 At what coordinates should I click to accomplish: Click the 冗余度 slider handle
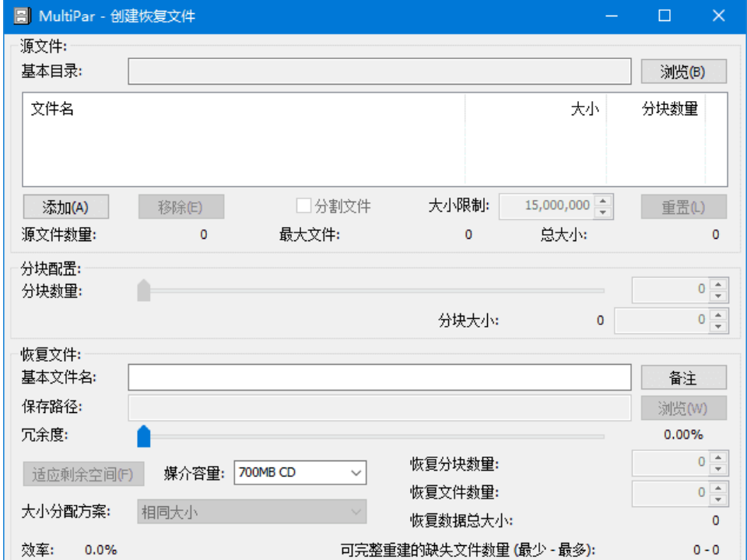tap(143, 435)
